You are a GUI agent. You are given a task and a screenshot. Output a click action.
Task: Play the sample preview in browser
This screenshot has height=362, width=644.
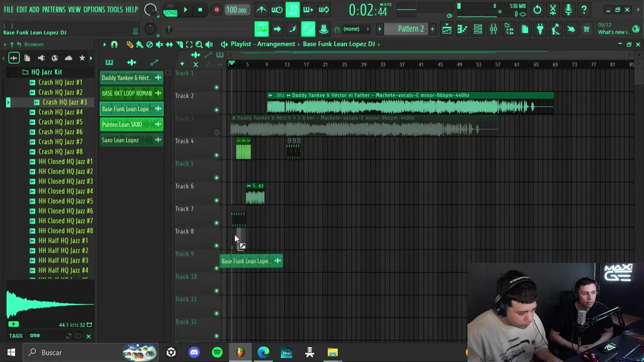point(13,324)
